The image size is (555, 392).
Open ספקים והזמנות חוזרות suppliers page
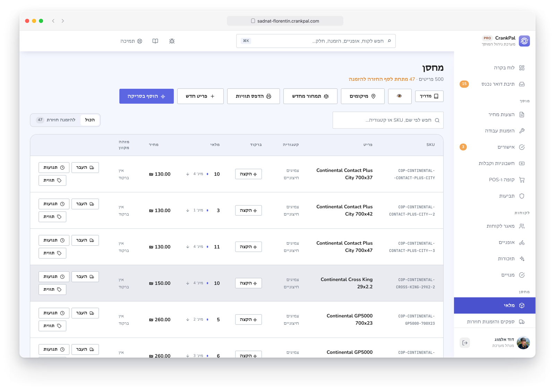coord(495,322)
